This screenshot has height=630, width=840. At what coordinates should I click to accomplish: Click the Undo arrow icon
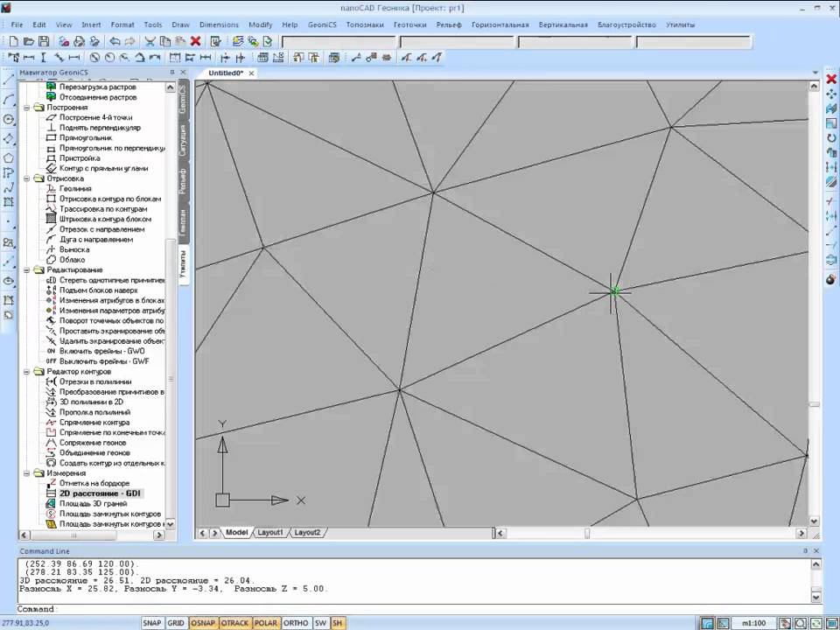115,41
